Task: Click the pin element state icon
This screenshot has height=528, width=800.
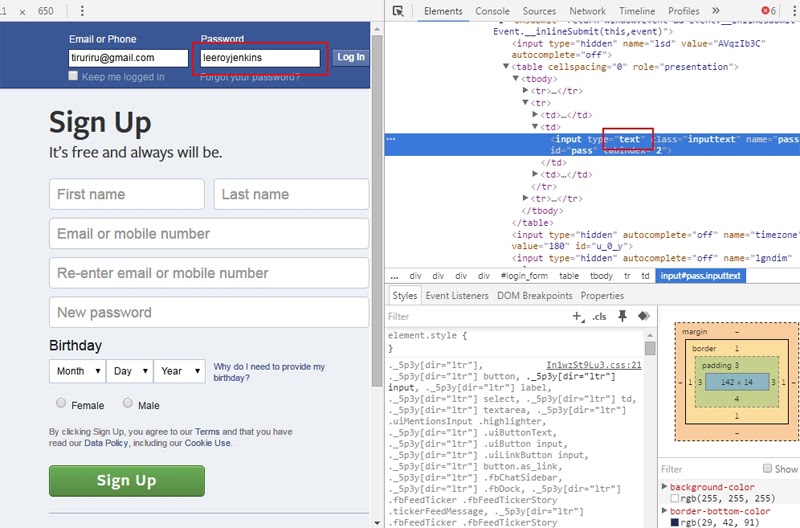Action: point(622,316)
